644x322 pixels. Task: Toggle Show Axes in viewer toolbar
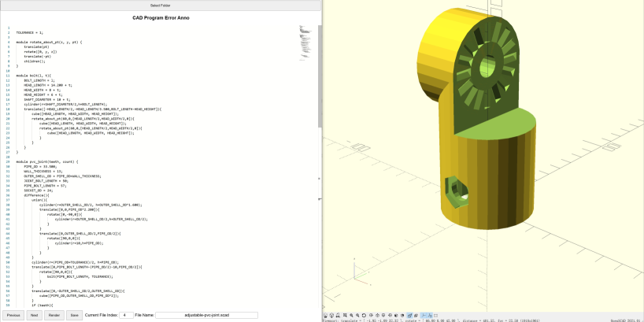(x=424, y=315)
